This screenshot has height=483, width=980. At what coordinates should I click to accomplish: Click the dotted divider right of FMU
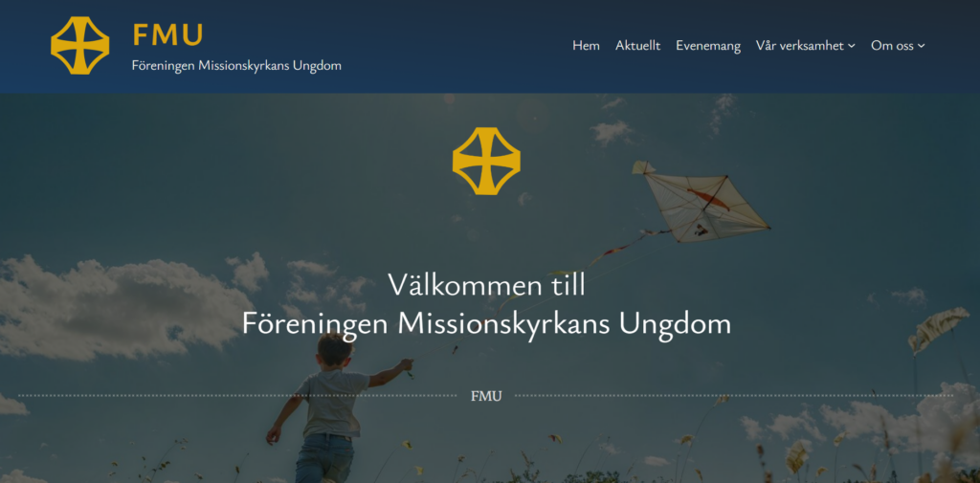[734, 396]
